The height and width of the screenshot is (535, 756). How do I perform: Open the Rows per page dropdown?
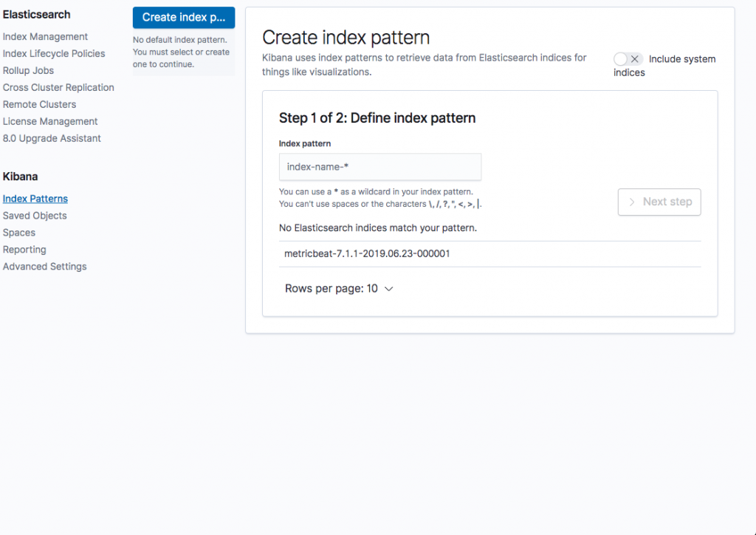(340, 288)
